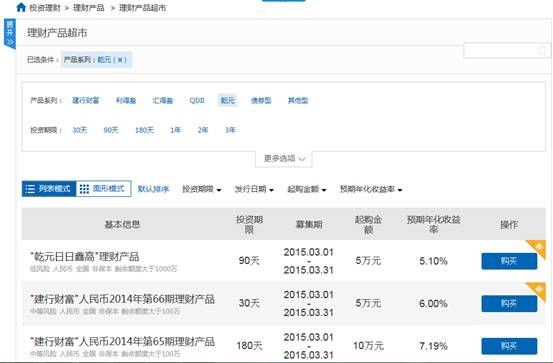Expand the blue side panel tab
Viewport: 553px width, 363px height.
[10, 34]
